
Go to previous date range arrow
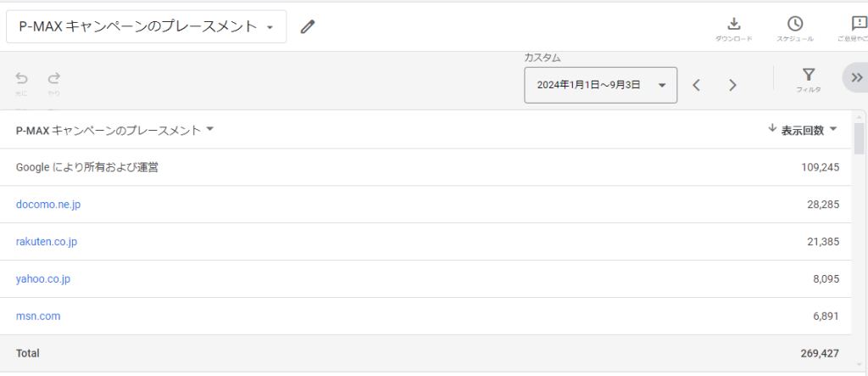[696, 85]
